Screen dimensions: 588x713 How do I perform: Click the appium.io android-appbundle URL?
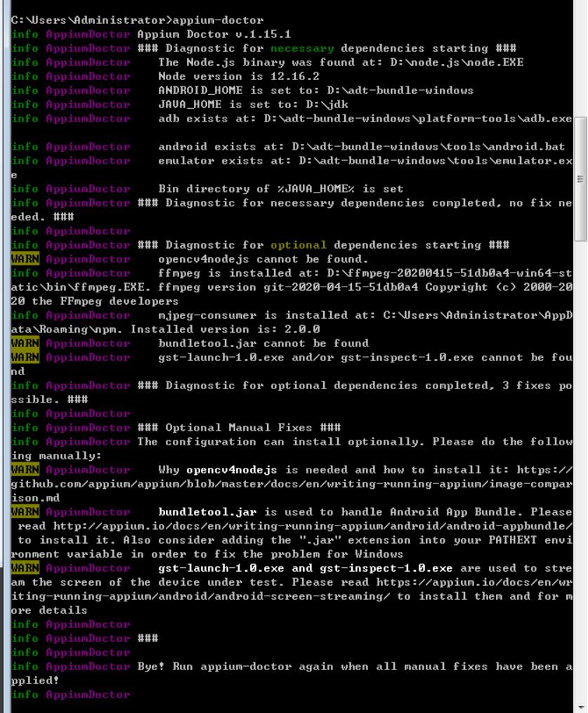tap(313, 526)
